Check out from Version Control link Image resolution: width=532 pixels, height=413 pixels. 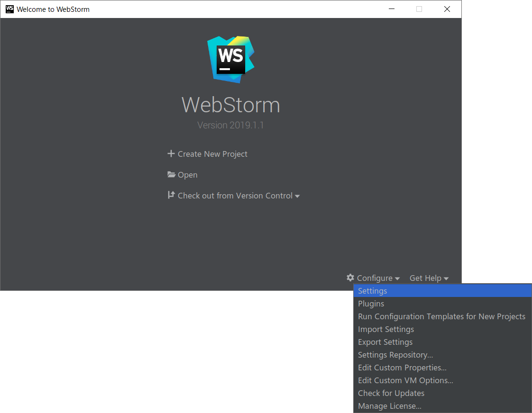[x=235, y=196]
